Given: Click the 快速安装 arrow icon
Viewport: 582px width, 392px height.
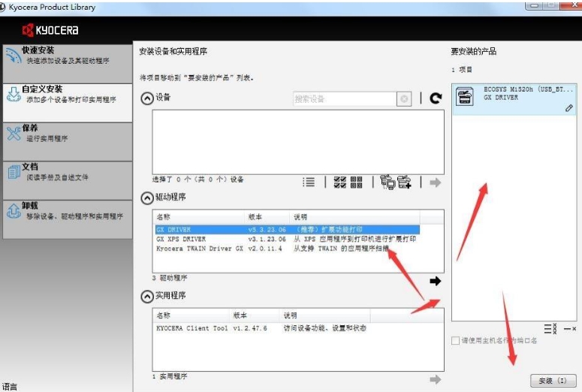Looking at the screenshot, I should pos(14,56).
